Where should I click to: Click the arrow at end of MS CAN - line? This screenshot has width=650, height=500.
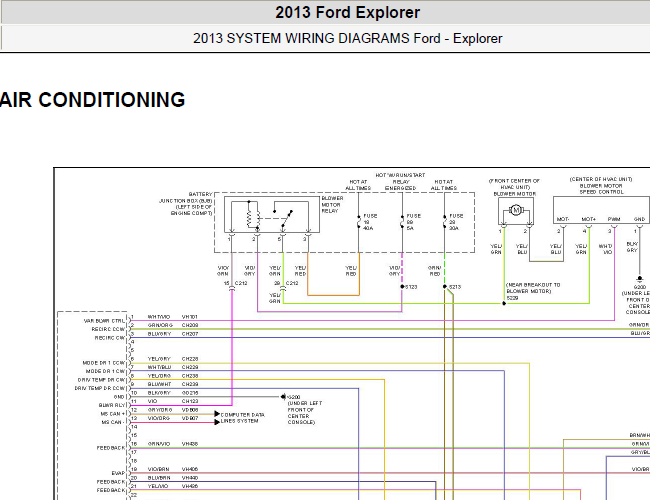coord(217,422)
